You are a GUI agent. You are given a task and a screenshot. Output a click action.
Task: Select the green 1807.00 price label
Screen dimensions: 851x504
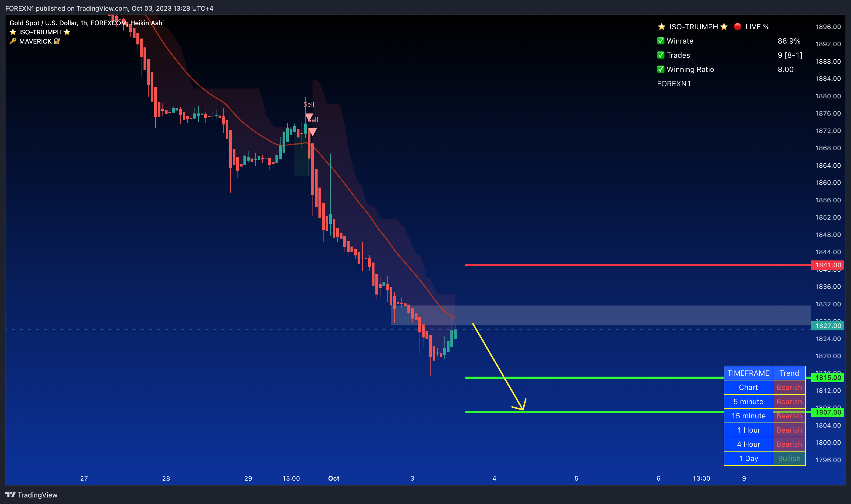pos(828,412)
